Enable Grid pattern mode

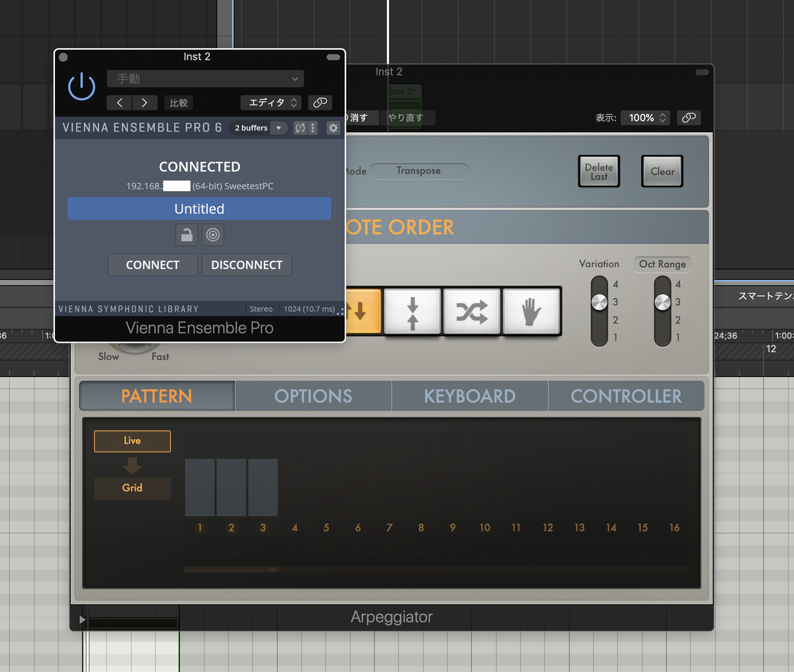tap(132, 488)
